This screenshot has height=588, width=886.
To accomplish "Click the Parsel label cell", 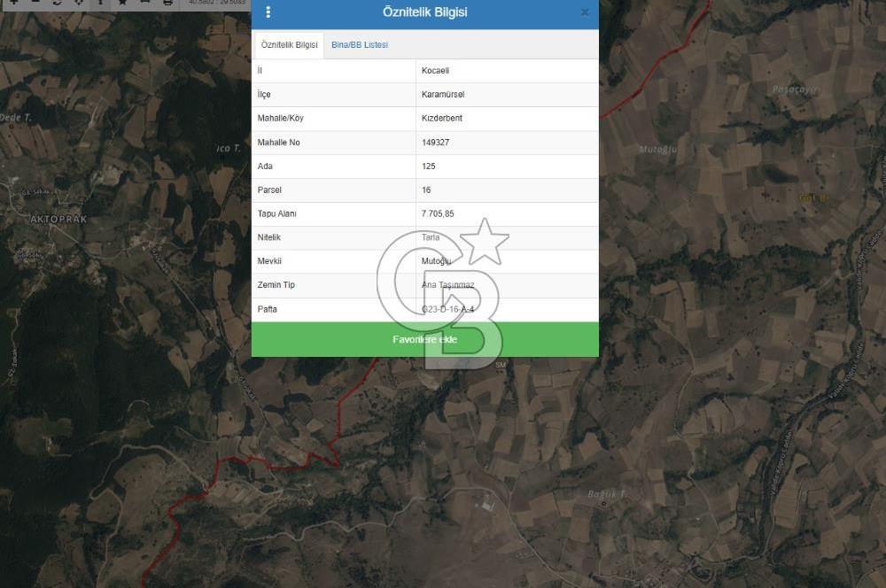I will pyautogui.click(x=334, y=190).
